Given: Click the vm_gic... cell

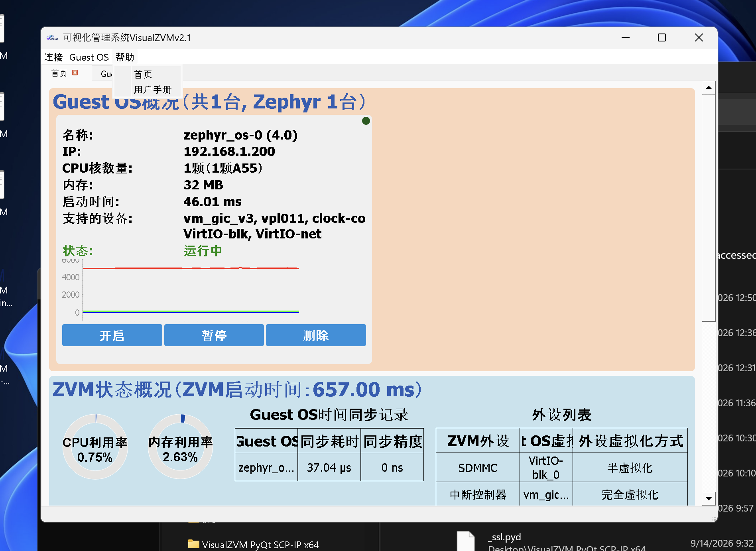Looking at the screenshot, I should tap(546, 494).
